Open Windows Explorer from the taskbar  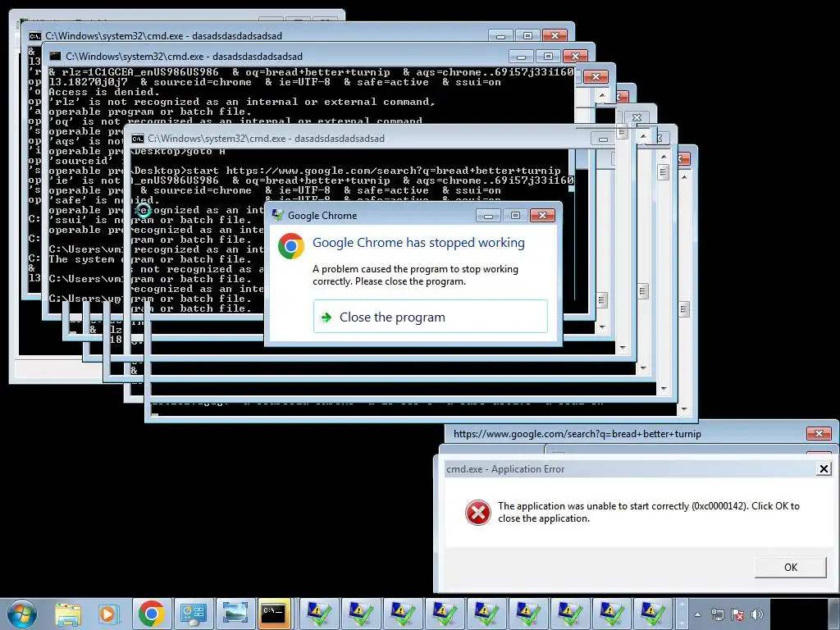point(68,614)
